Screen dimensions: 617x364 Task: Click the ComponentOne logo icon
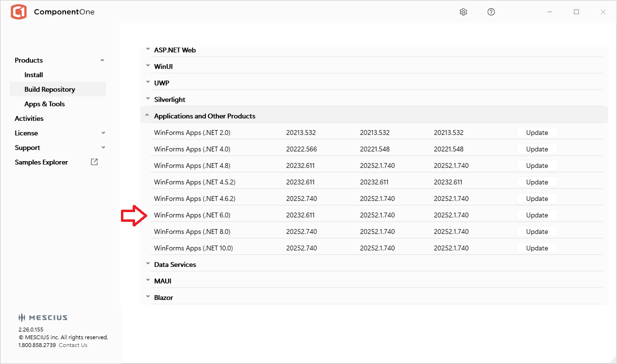18,12
